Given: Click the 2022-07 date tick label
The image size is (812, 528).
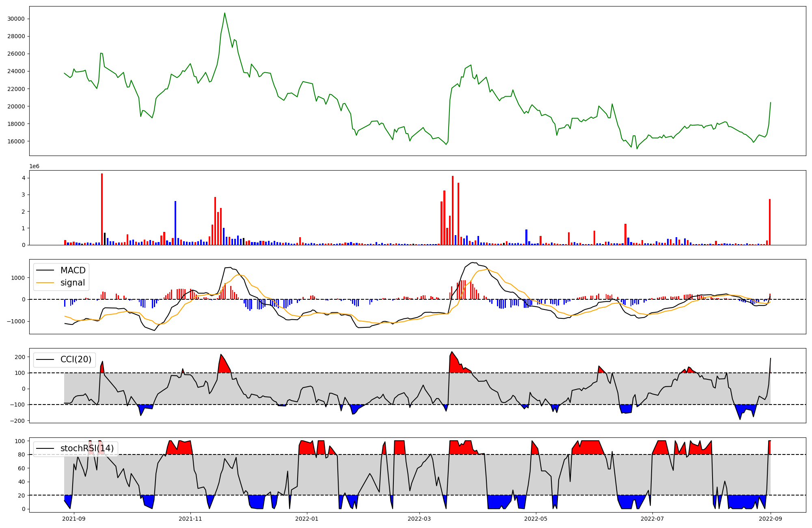Looking at the screenshot, I should click(x=652, y=519).
